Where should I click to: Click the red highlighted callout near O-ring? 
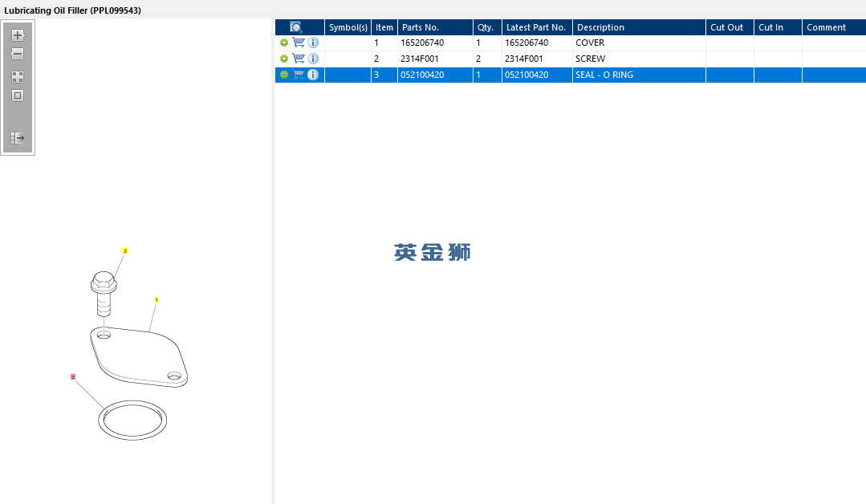click(73, 377)
